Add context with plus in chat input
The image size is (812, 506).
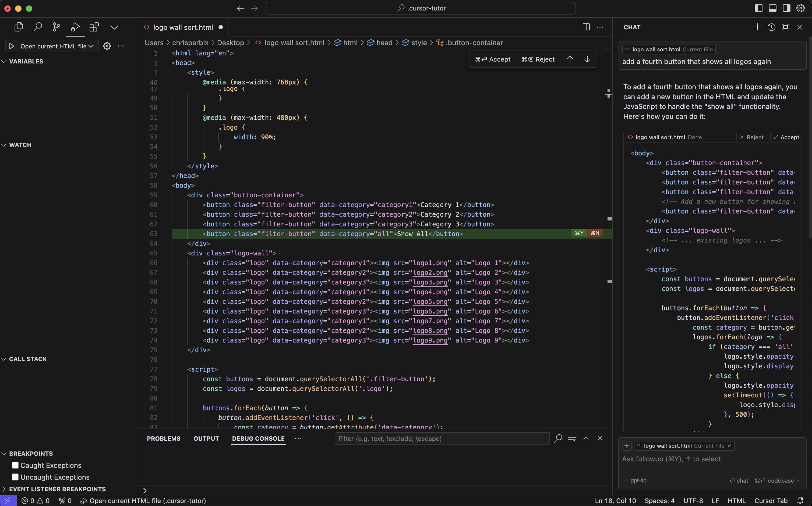point(627,446)
